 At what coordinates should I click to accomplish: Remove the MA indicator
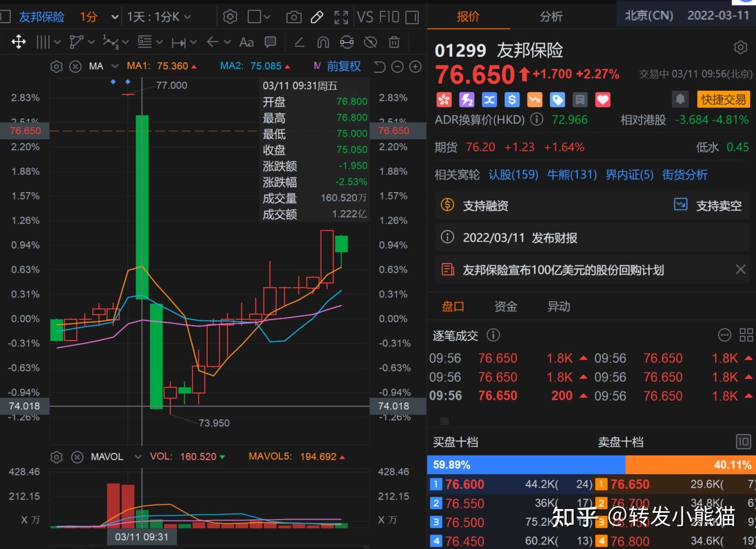click(76, 66)
